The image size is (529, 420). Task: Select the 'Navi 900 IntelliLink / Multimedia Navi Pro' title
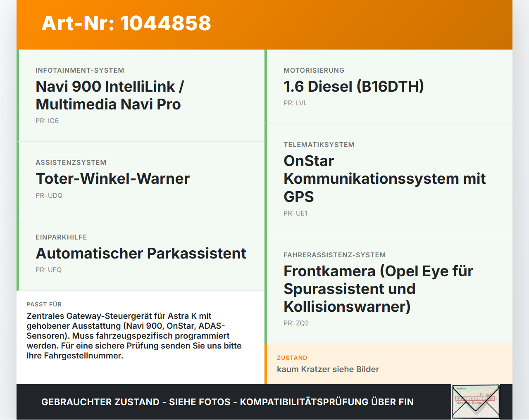(110, 95)
